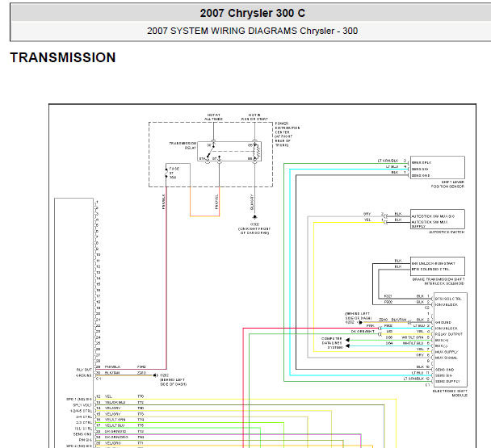Click the 'YEL/LT GRN' wire label

click(115, 420)
